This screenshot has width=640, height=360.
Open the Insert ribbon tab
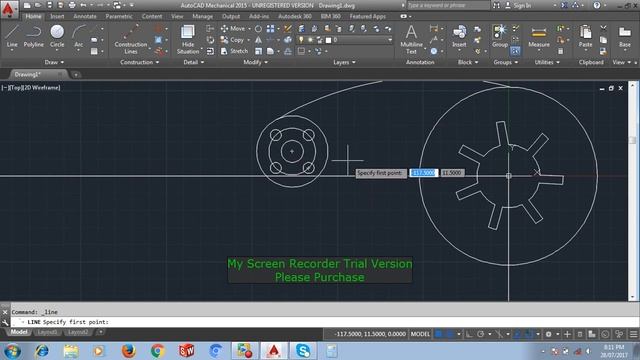click(57, 17)
